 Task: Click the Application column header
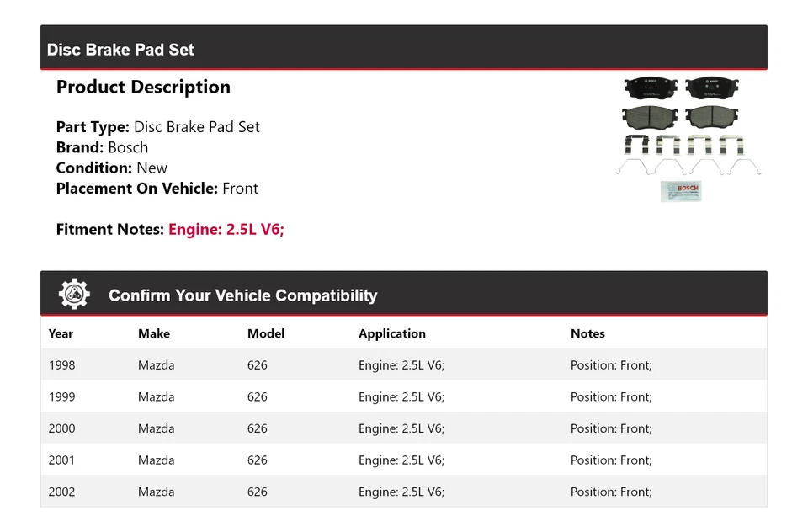pos(392,333)
